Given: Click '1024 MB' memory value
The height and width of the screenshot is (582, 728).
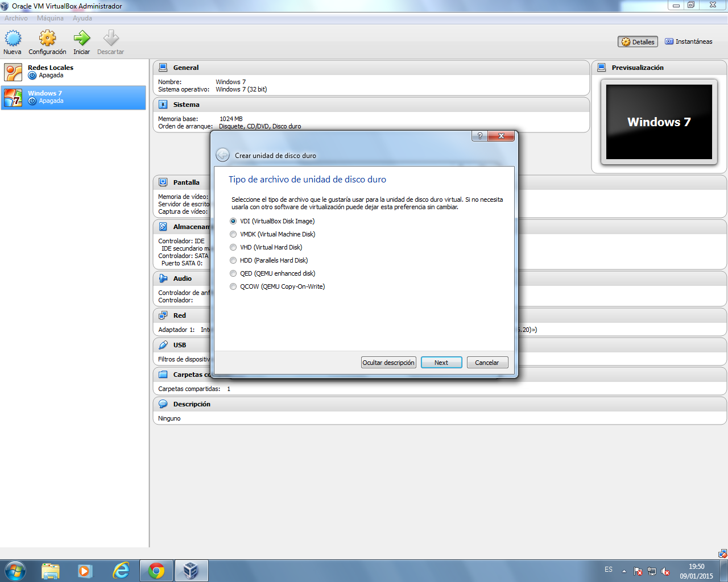Looking at the screenshot, I should (x=231, y=119).
